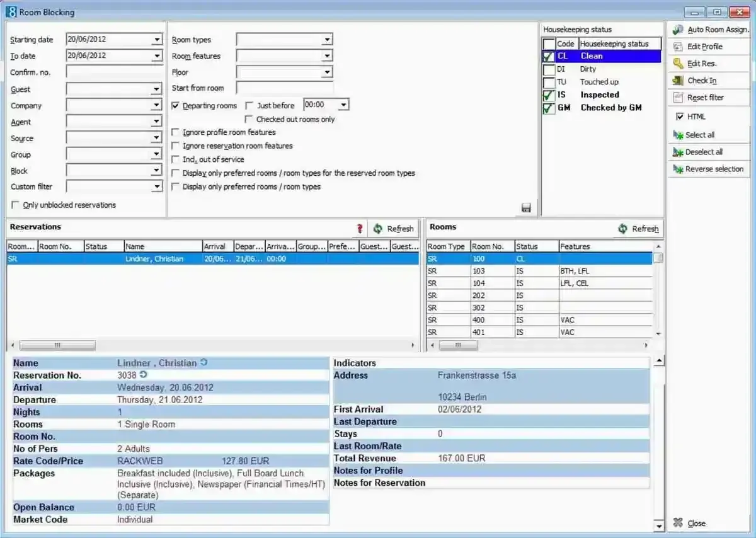Click the Edit Res. magnifier icon
The image size is (756, 538).
pos(678,64)
